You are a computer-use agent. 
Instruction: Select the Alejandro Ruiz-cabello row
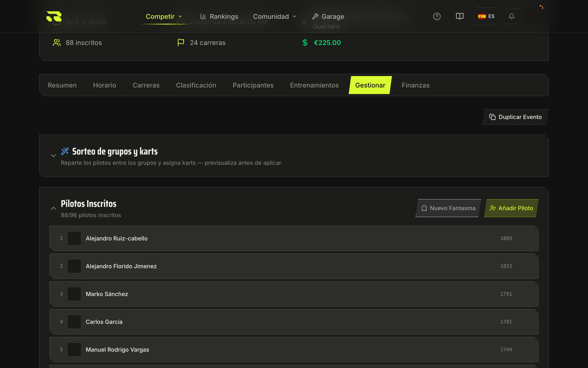click(294, 238)
